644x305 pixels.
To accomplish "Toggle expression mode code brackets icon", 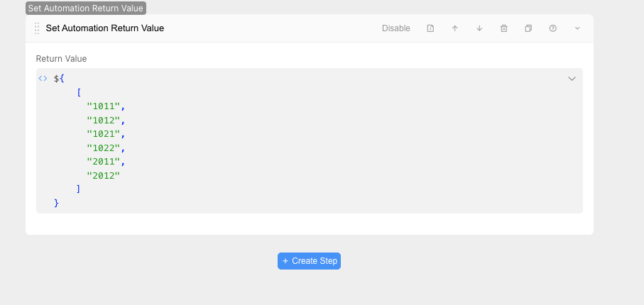I will click(43, 79).
